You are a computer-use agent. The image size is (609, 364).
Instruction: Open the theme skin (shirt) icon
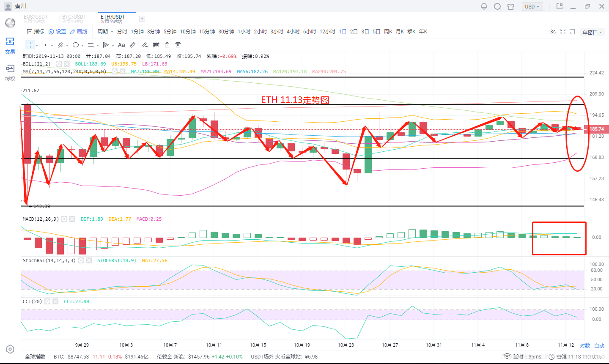pos(511,6)
